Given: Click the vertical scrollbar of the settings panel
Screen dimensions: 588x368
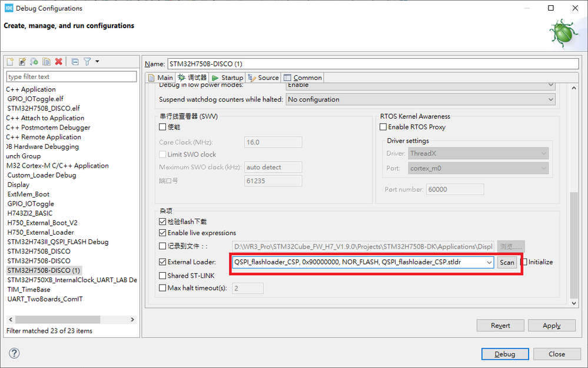Looking at the screenshot, I should [x=574, y=245].
